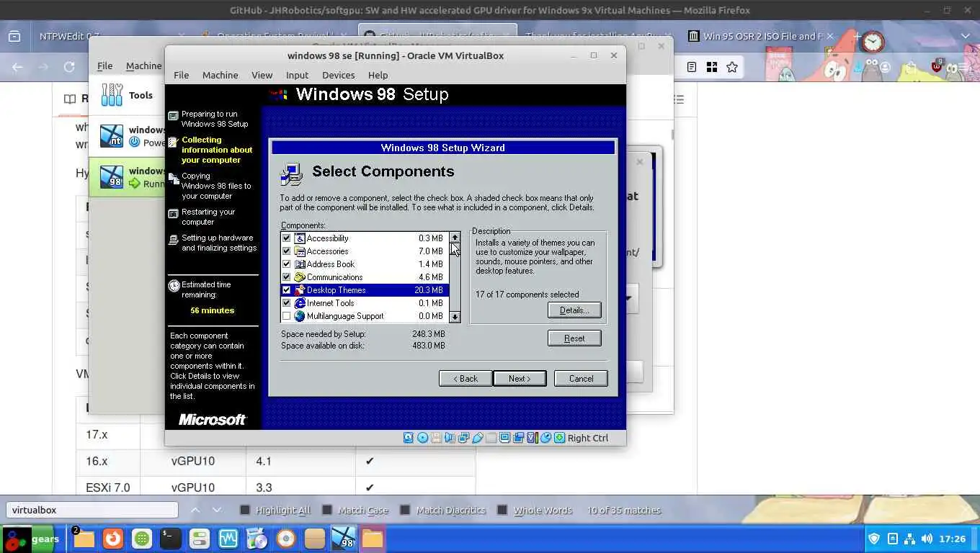This screenshot has height=553, width=980.
Task: Uncheck the Communications component checkbox
Action: [286, 277]
